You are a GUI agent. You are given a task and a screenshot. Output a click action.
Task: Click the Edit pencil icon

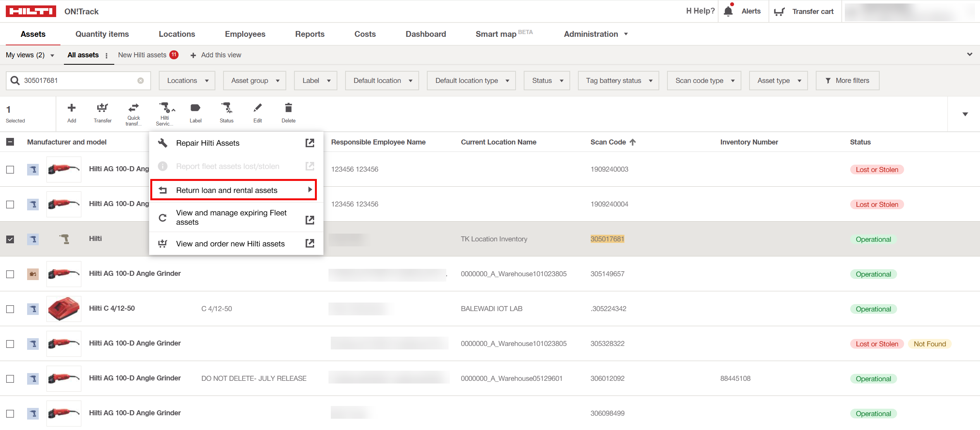258,108
